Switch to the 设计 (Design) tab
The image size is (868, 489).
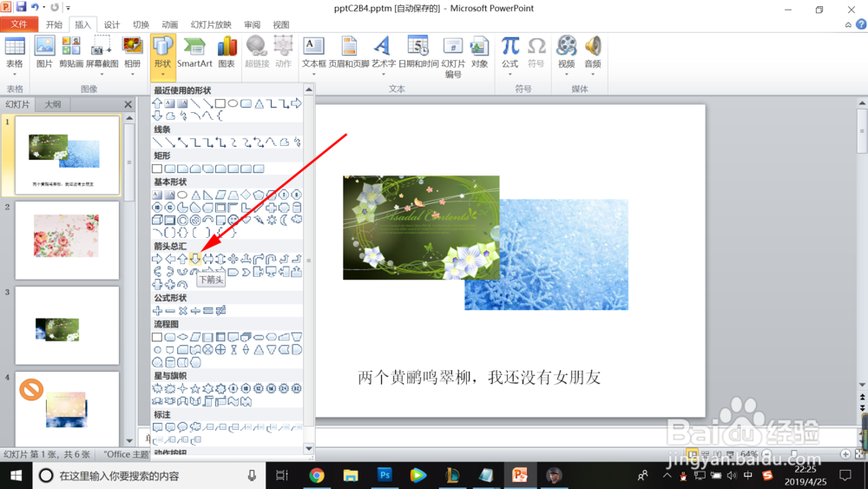coord(112,24)
